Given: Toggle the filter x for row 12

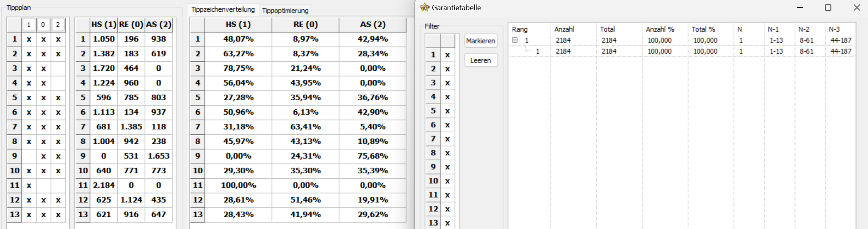Looking at the screenshot, I should pyautogui.click(x=447, y=209).
